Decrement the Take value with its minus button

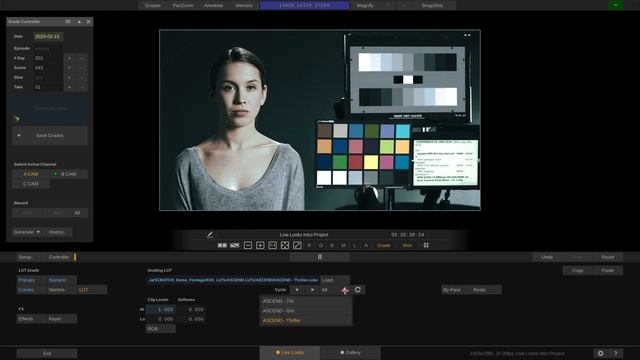(x=82, y=87)
